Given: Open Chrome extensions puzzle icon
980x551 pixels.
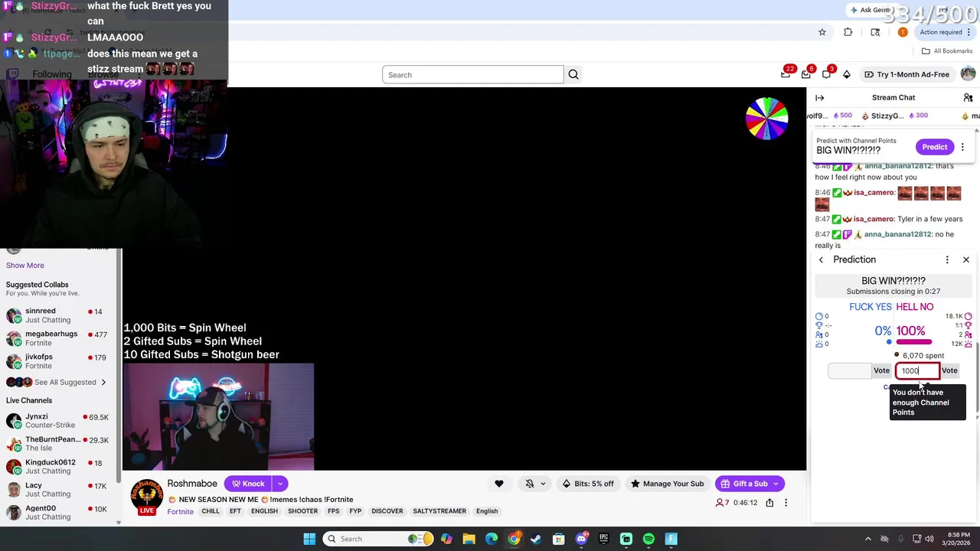Looking at the screenshot, I should [x=848, y=32].
